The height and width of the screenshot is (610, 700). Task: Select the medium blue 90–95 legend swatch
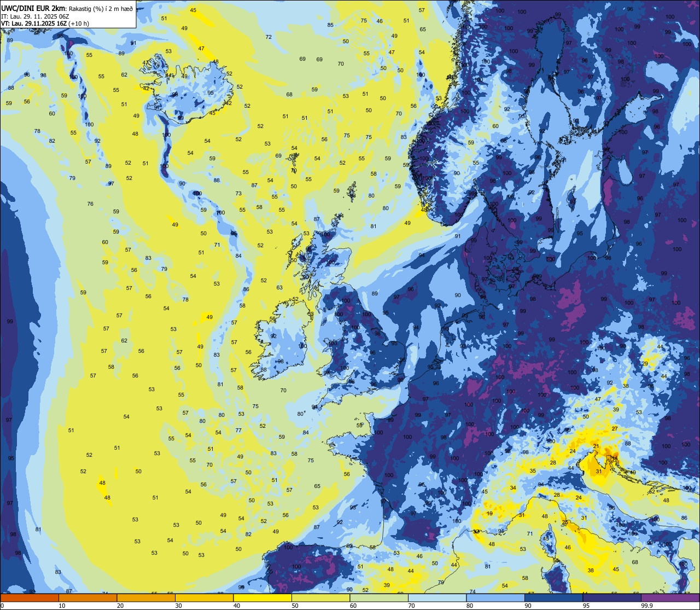click(x=553, y=597)
